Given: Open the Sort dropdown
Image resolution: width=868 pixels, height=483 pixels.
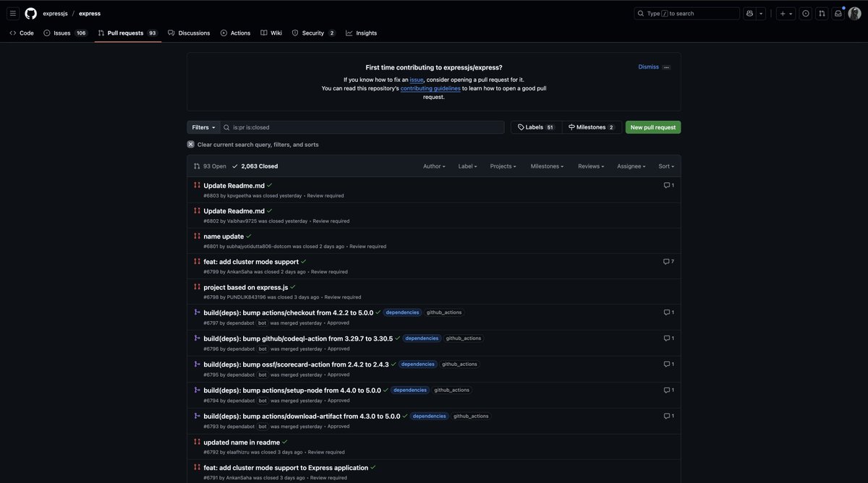Looking at the screenshot, I should [x=666, y=166].
